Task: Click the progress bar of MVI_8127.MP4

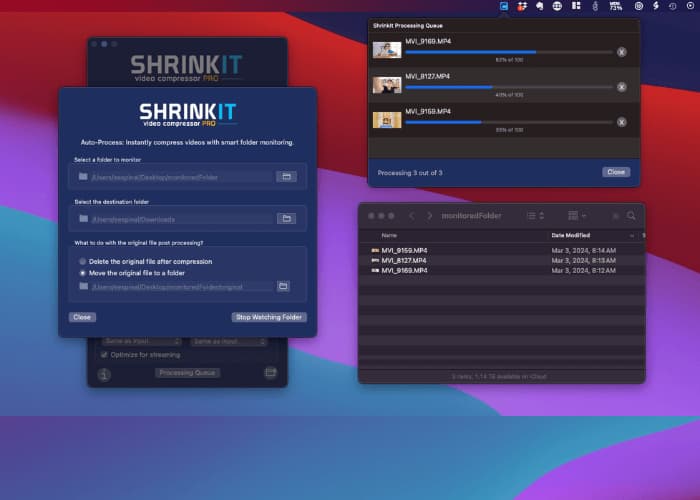Action: point(508,87)
